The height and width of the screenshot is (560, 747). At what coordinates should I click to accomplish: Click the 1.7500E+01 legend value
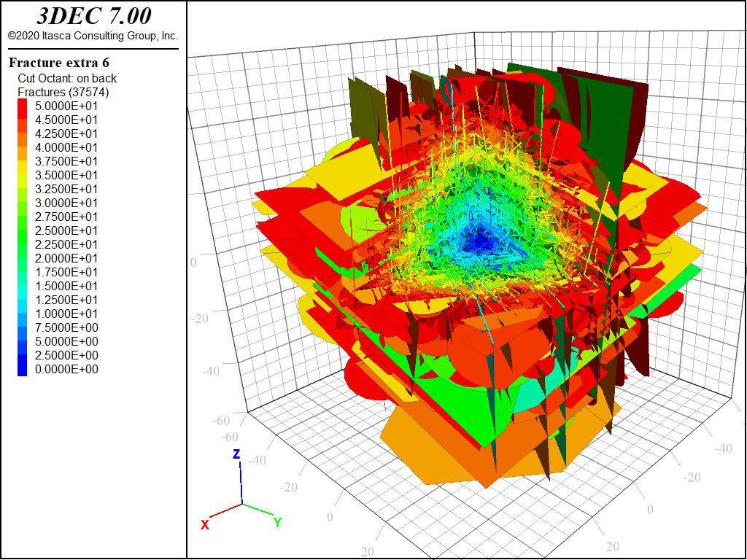pyautogui.click(x=66, y=272)
